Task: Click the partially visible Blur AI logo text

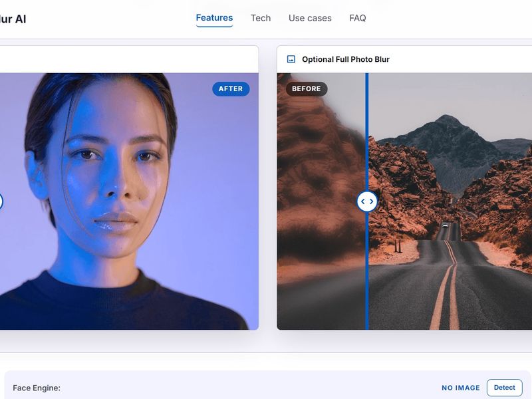Action: pyautogui.click(x=13, y=19)
